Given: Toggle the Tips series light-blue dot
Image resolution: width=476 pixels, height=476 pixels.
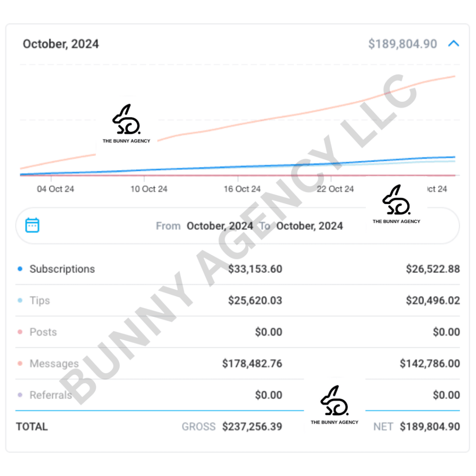Looking at the screenshot, I should (20, 300).
